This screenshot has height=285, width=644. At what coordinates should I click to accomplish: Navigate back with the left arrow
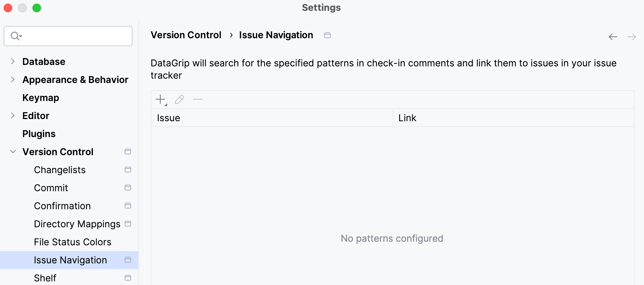pyautogui.click(x=613, y=36)
